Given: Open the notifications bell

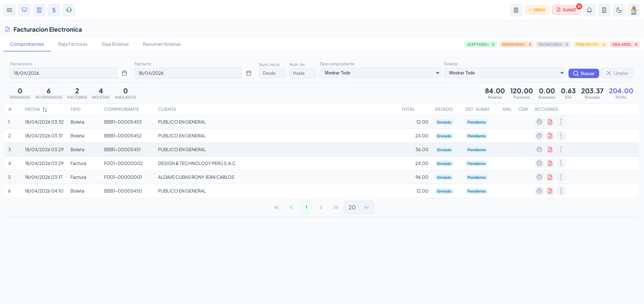Looking at the screenshot, I should 589,10.
